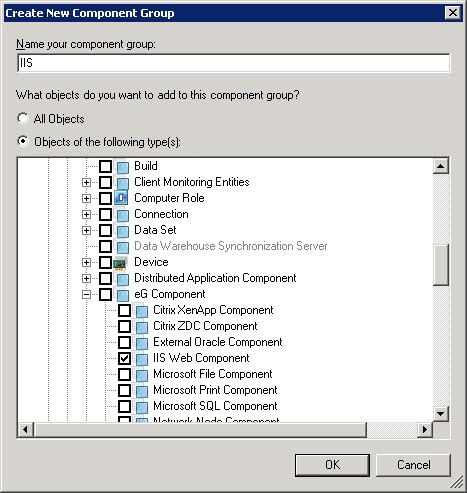Check the Microsoft File Component checkbox

point(124,374)
